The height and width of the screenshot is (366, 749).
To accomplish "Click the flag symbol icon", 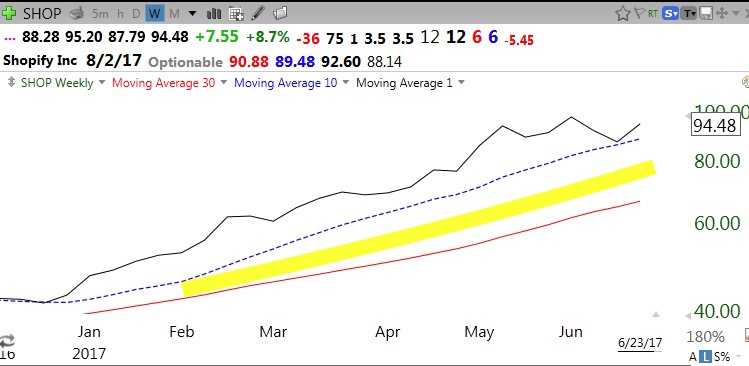I will pyautogui.click(x=639, y=13).
